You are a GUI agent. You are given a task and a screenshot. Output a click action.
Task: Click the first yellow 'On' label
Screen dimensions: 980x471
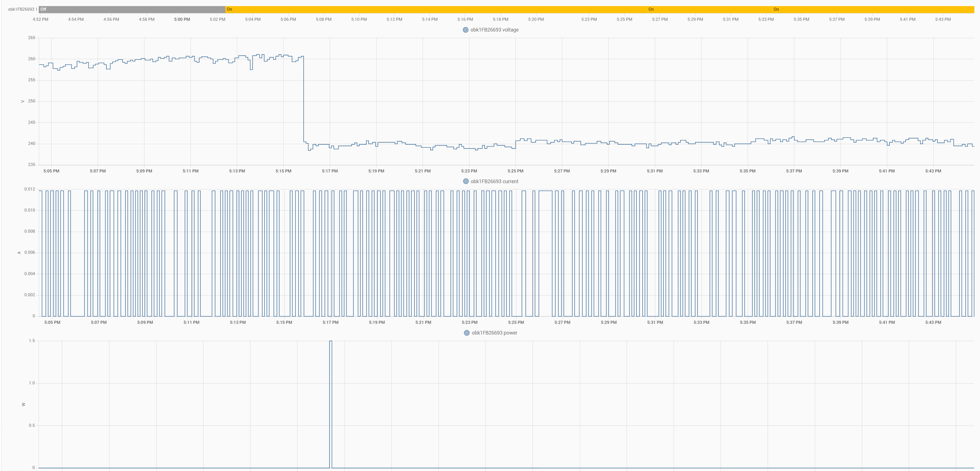[x=229, y=9]
